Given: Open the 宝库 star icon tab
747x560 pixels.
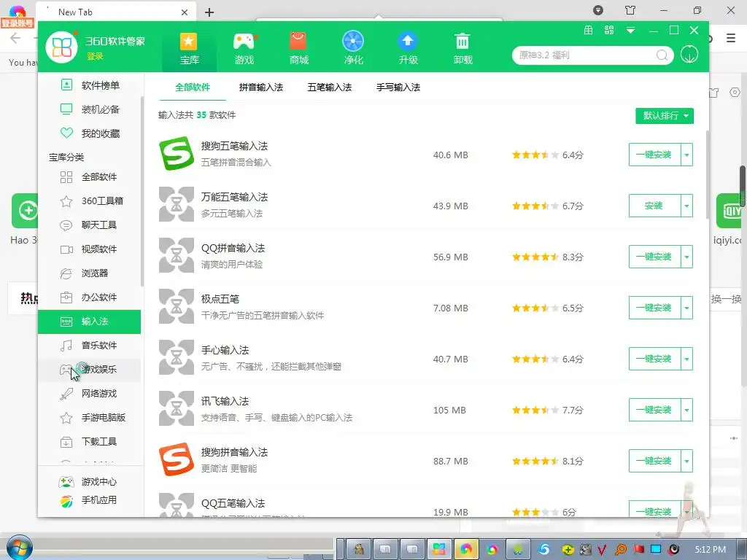Looking at the screenshot, I should coord(189,48).
